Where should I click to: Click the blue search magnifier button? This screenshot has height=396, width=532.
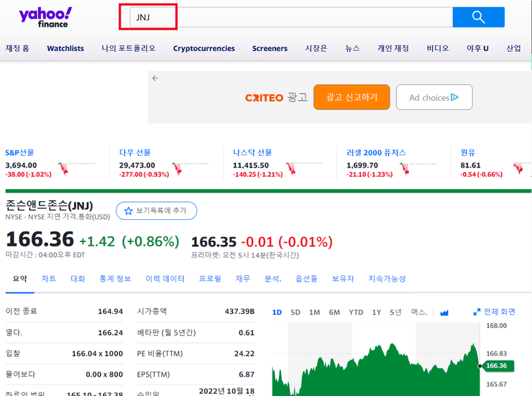pos(478,17)
